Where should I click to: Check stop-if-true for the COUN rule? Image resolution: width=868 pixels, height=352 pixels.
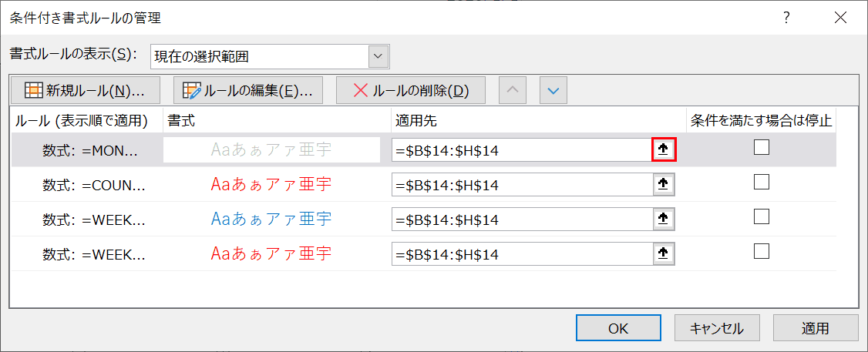(x=762, y=182)
